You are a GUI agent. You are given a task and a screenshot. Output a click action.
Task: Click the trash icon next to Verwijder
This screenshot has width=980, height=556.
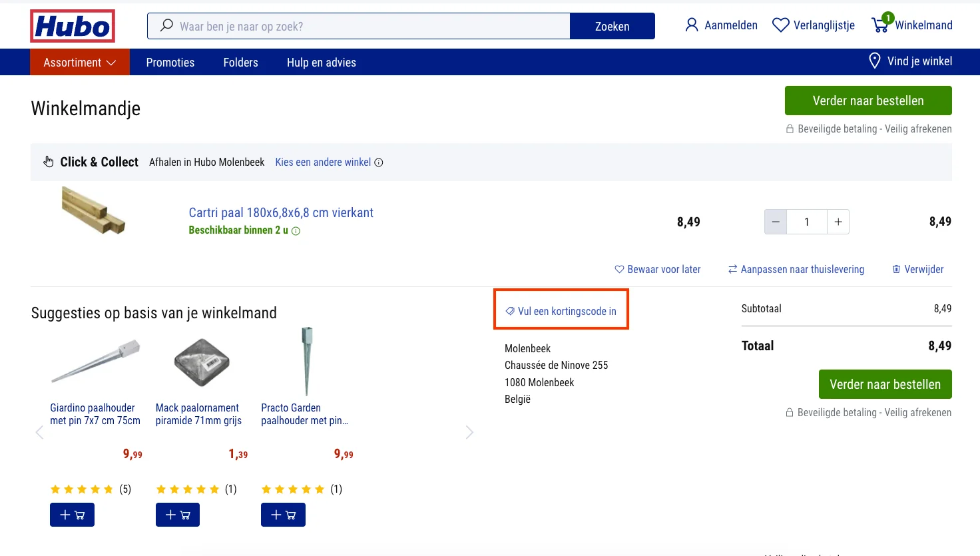point(896,270)
